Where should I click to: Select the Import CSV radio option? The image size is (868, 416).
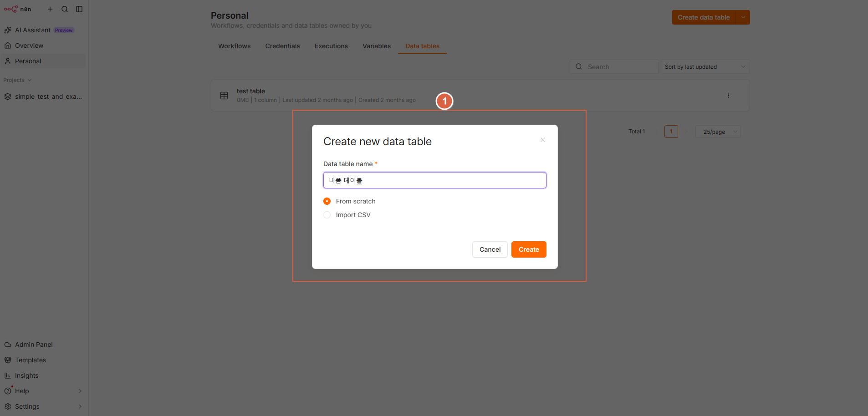(x=327, y=215)
